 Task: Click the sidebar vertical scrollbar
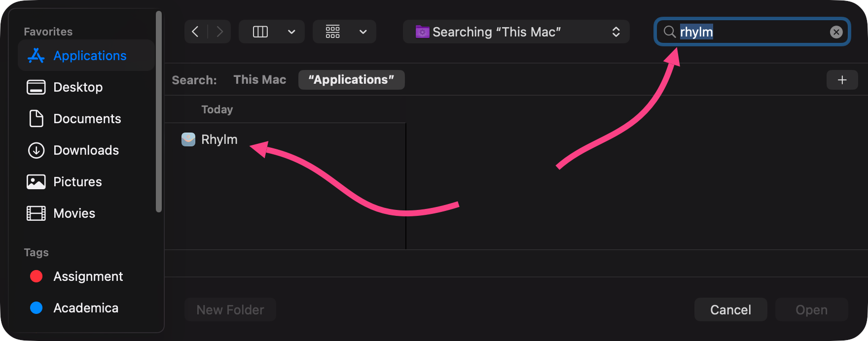[x=158, y=111]
